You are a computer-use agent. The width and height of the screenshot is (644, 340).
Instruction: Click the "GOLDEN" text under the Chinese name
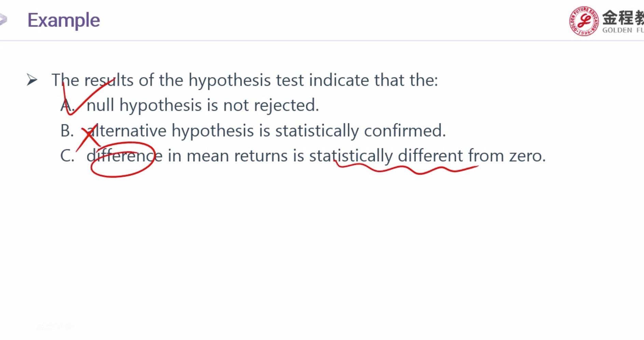tap(617, 30)
